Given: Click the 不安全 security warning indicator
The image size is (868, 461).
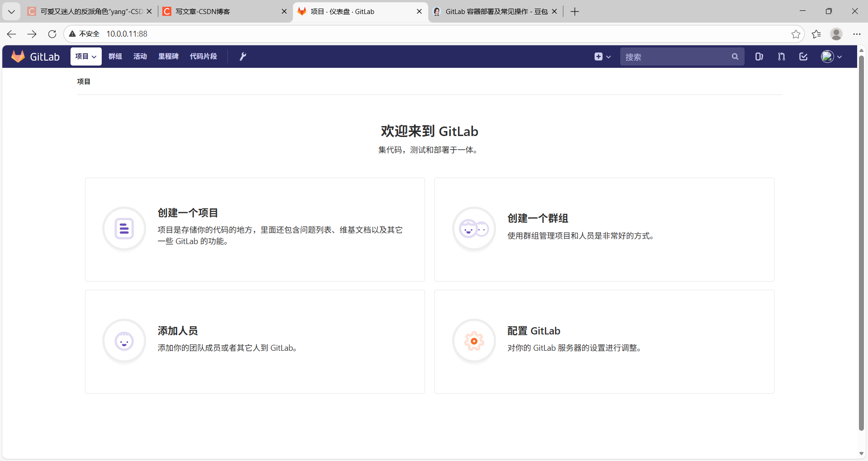Looking at the screenshot, I should (84, 34).
